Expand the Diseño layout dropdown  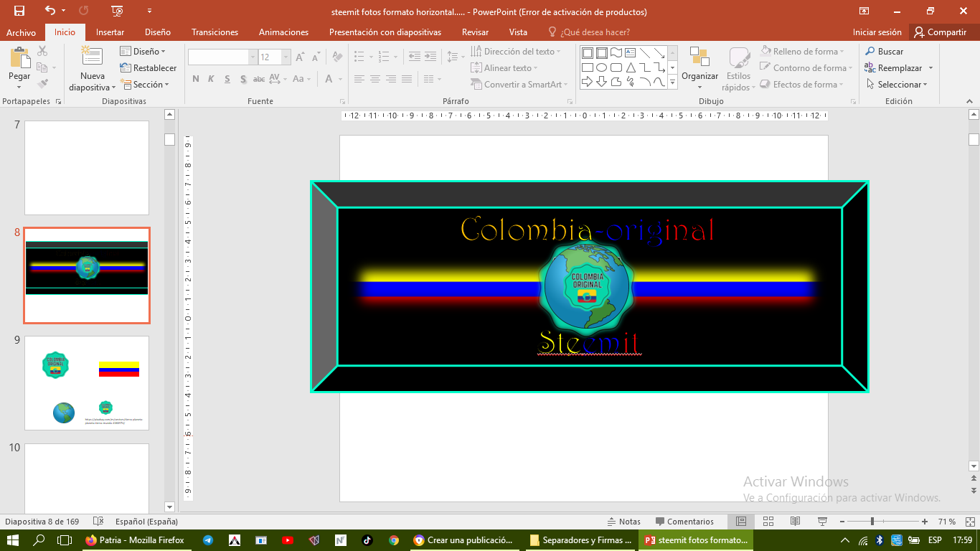point(143,51)
